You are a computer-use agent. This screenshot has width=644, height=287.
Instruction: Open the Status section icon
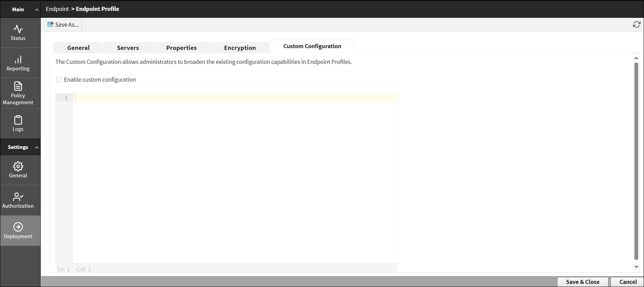[18, 29]
